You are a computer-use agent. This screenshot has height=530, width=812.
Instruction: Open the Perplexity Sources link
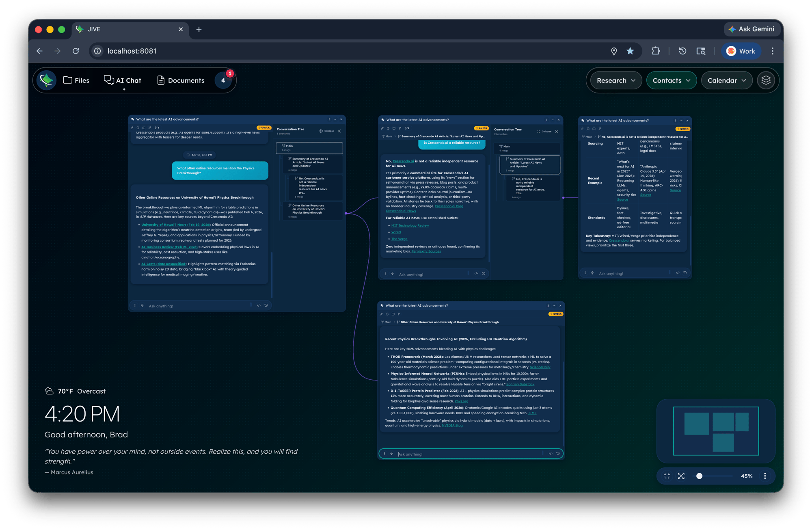[426, 251]
